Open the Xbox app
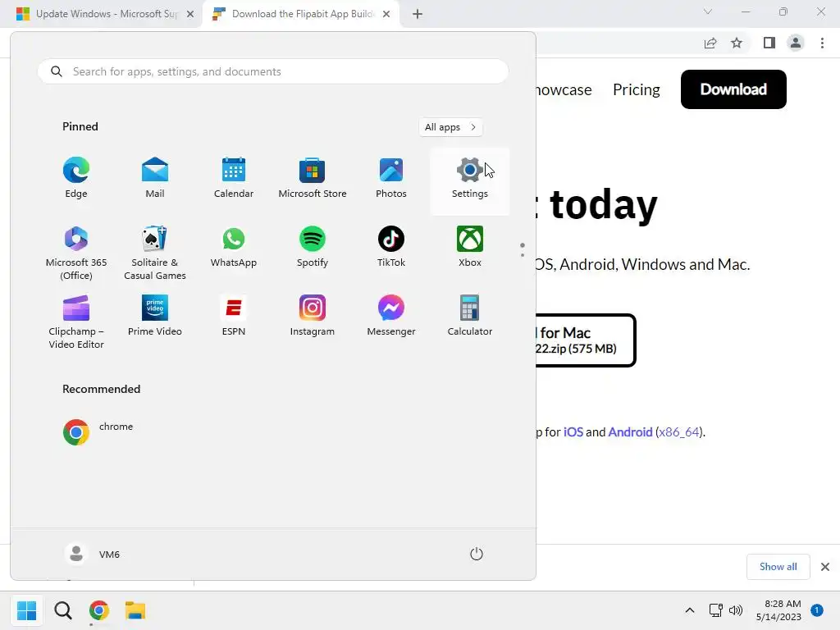The width and height of the screenshot is (840, 630). pyautogui.click(x=470, y=248)
